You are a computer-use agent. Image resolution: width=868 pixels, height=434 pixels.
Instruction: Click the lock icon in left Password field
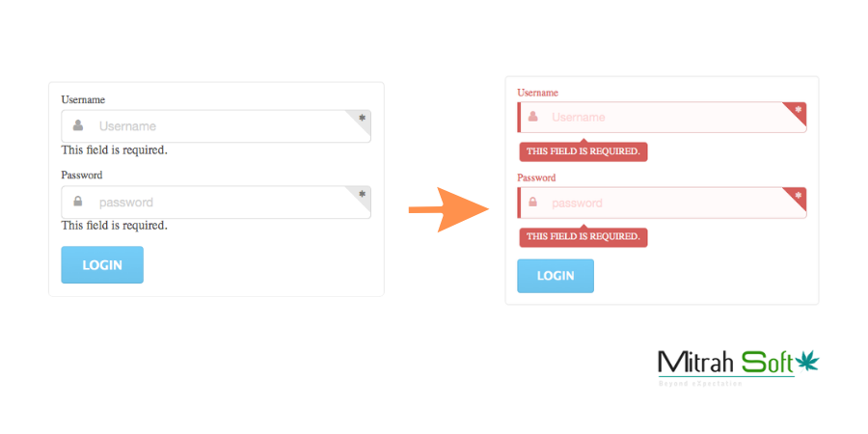pyautogui.click(x=78, y=201)
